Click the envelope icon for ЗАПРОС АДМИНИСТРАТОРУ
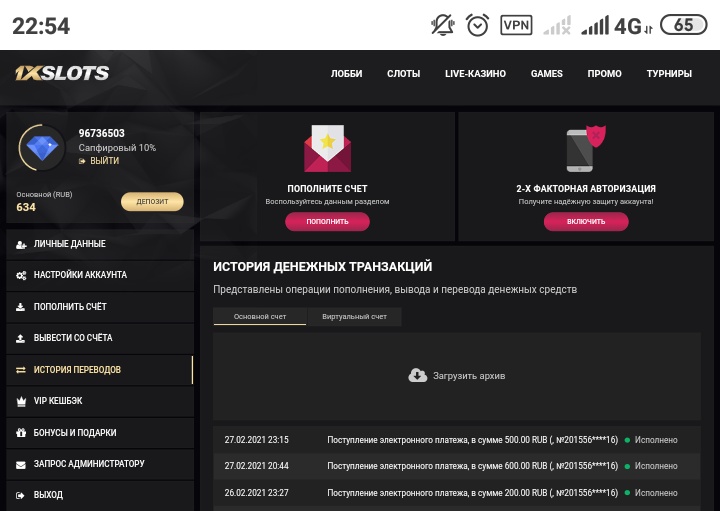This screenshot has height=511, width=720. pos(21,465)
